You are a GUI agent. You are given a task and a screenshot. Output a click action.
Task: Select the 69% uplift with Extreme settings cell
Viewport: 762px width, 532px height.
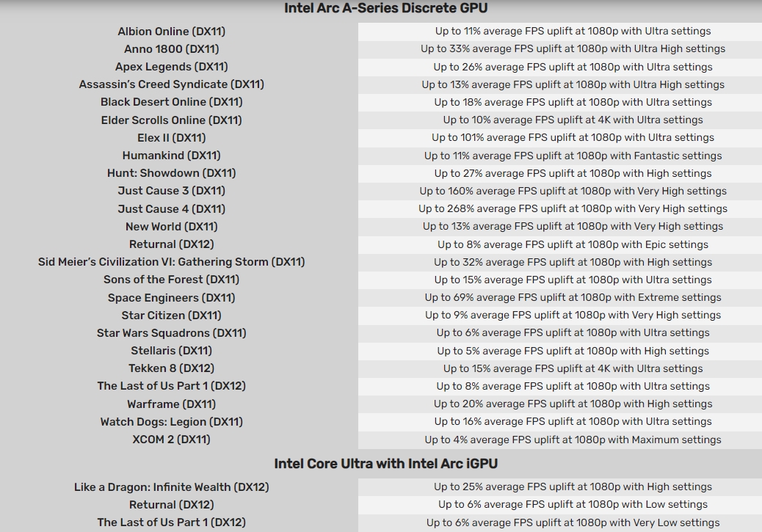click(573, 298)
